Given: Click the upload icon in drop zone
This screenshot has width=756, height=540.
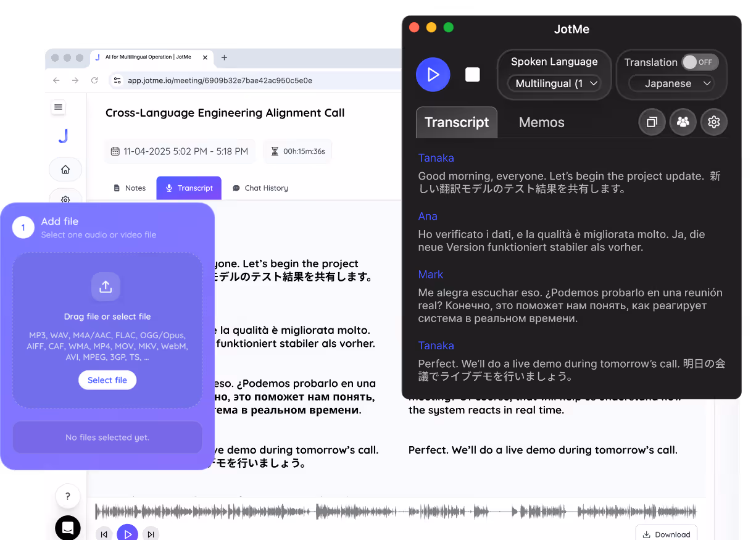Looking at the screenshot, I should [x=106, y=286].
